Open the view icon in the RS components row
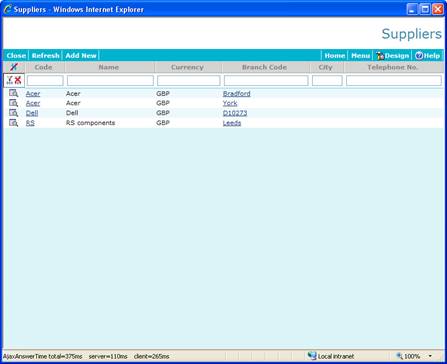The height and width of the screenshot is (364, 447). [13, 123]
